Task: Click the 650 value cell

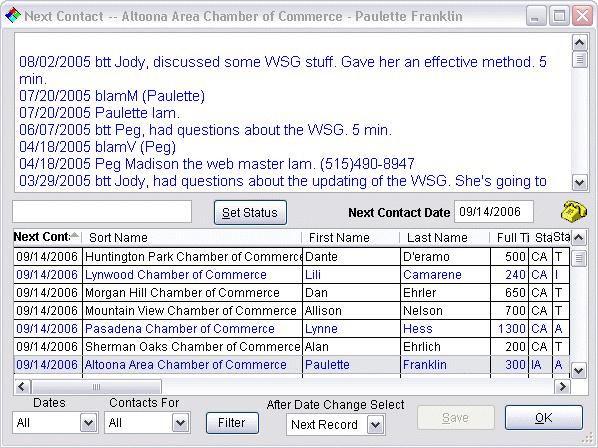Action: 510,292
